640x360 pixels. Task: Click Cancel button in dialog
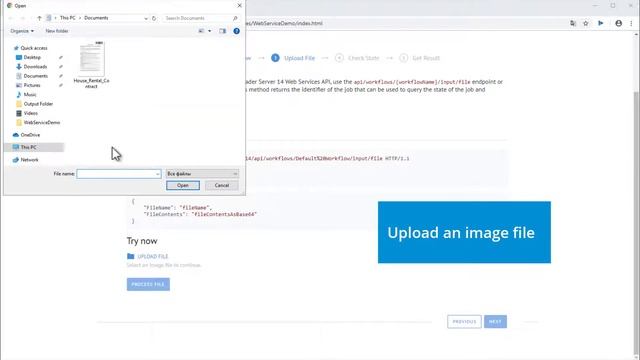click(x=222, y=185)
